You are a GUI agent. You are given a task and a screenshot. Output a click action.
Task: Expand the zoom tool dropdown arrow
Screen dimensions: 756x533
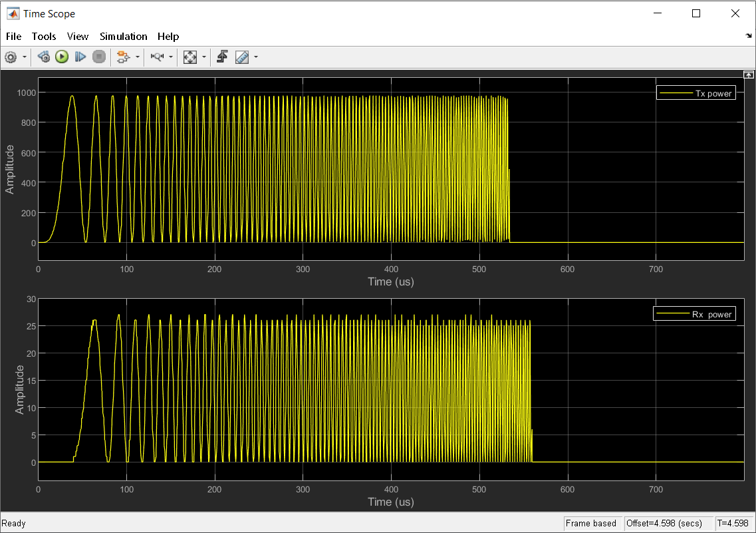[171, 57]
